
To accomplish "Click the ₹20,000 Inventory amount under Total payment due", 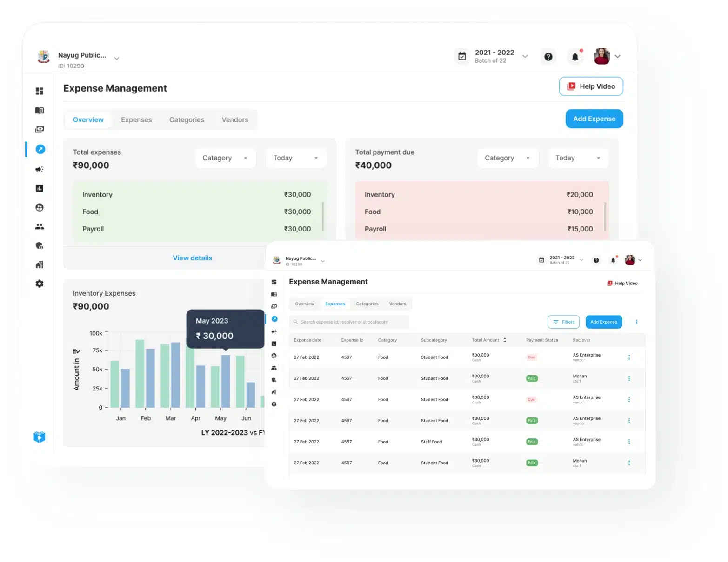I will [x=580, y=195].
